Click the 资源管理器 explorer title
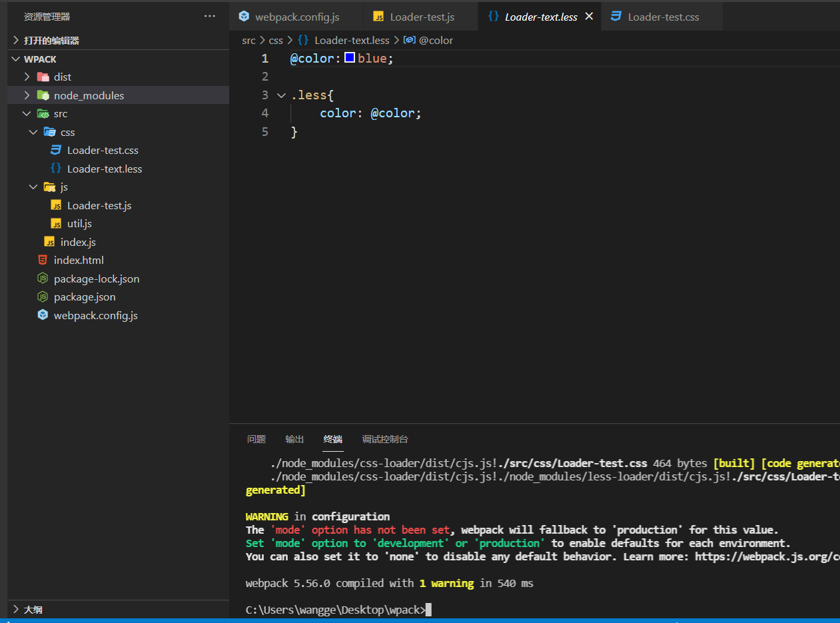This screenshot has height=623, width=840. tap(47, 17)
